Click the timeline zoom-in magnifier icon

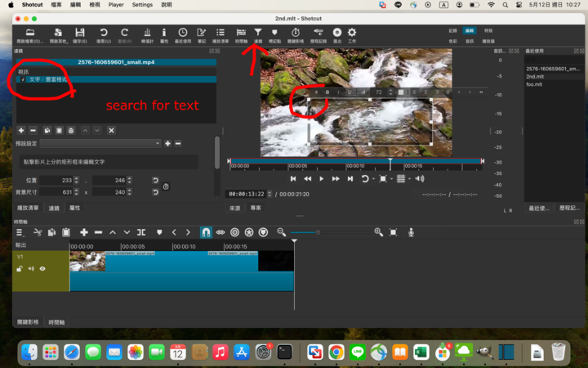pos(378,232)
